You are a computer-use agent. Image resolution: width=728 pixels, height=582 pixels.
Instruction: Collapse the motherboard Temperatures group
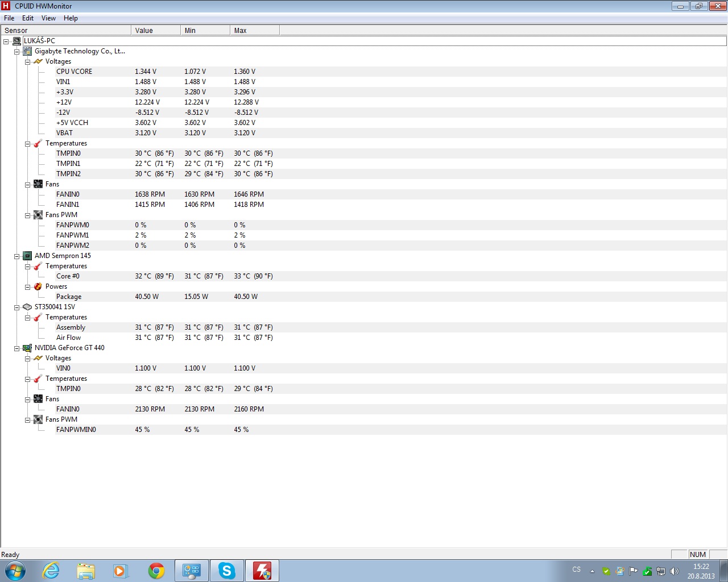tap(27, 144)
